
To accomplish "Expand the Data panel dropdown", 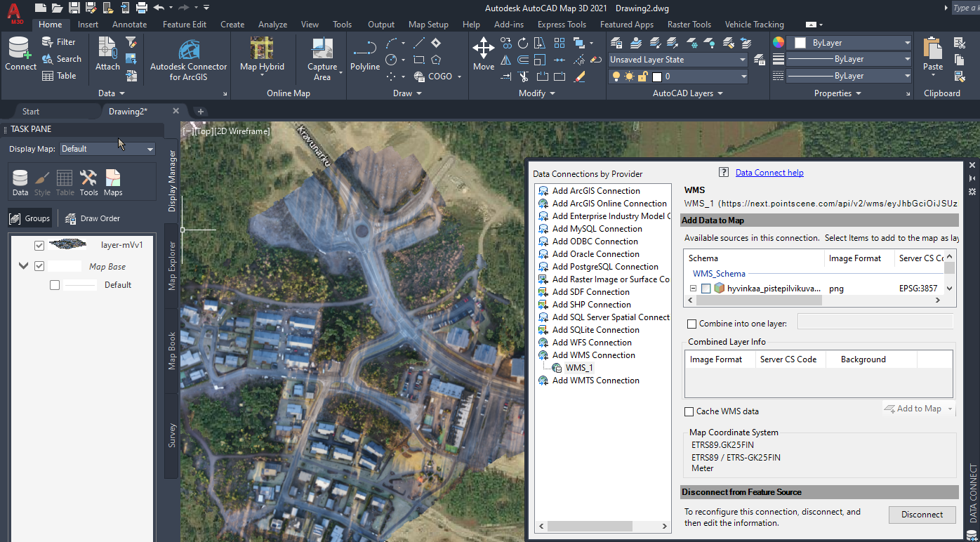I will click(x=112, y=93).
